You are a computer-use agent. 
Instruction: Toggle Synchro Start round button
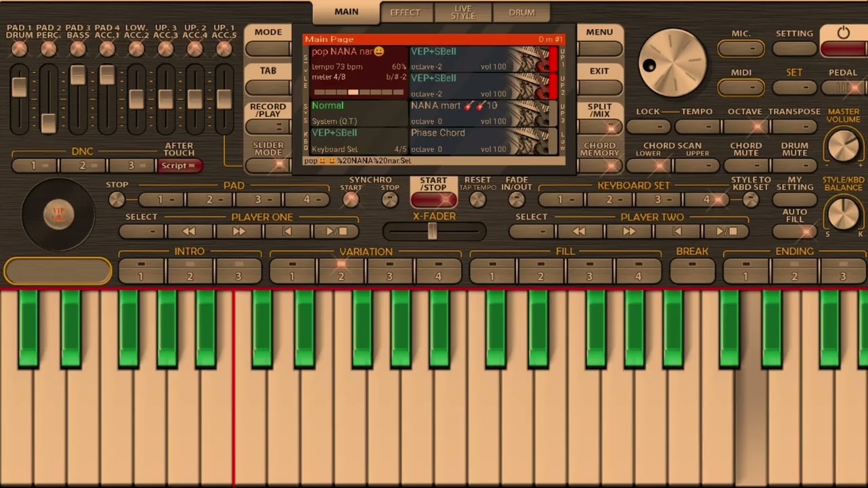click(x=351, y=199)
